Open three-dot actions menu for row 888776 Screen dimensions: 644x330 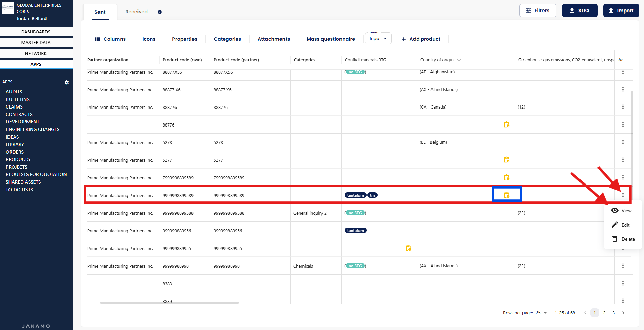(623, 107)
